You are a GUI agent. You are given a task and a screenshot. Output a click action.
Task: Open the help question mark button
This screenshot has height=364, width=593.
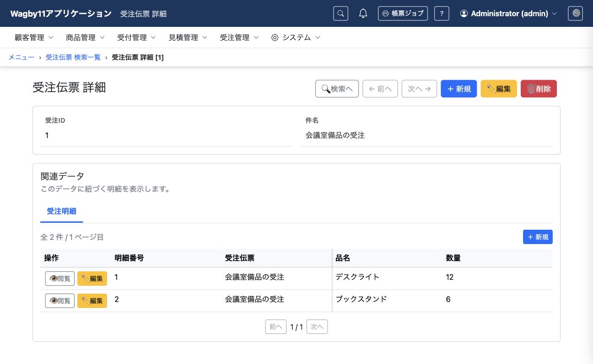[x=442, y=13]
